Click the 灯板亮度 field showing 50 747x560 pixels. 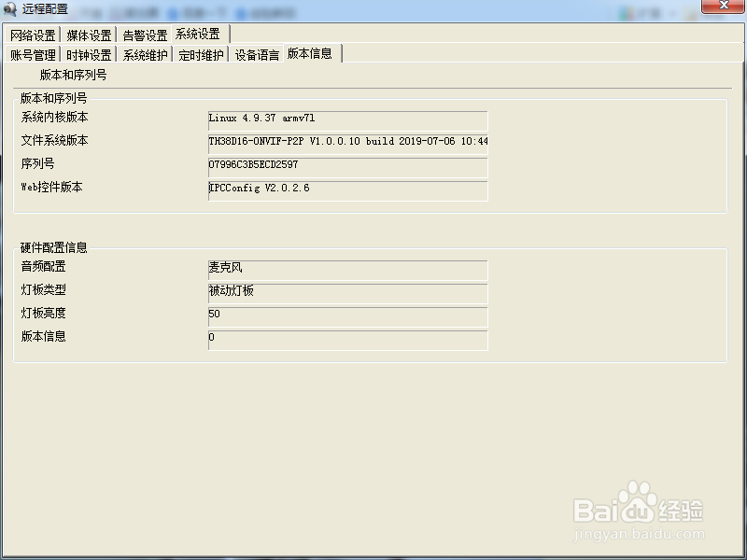[347, 317]
